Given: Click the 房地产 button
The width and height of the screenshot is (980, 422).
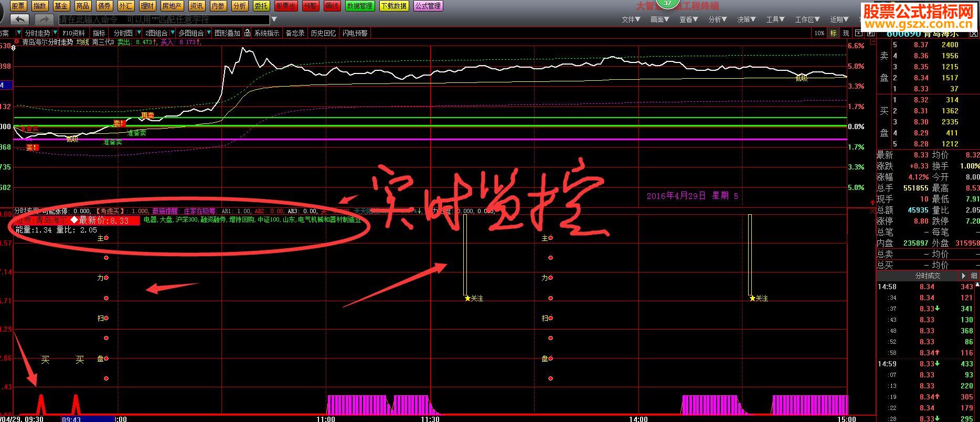Looking at the screenshot, I should (172, 6).
